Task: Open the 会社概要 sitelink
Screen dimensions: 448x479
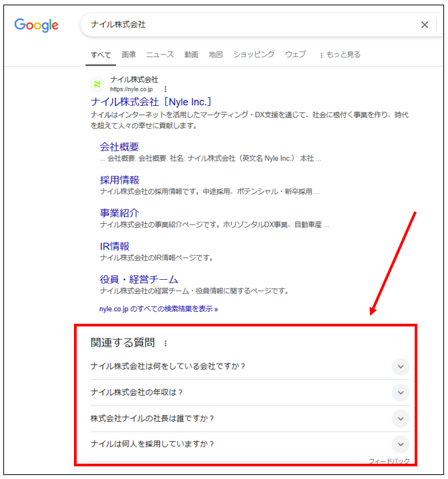Action: (119, 147)
